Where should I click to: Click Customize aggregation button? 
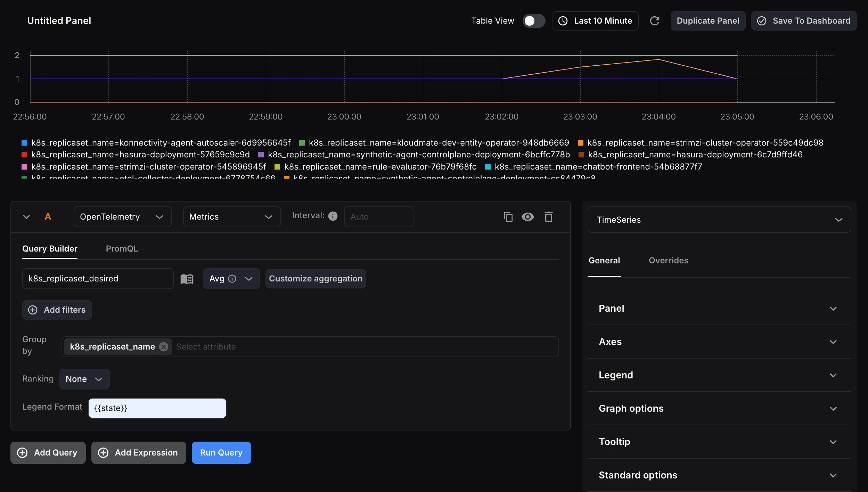tap(316, 279)
